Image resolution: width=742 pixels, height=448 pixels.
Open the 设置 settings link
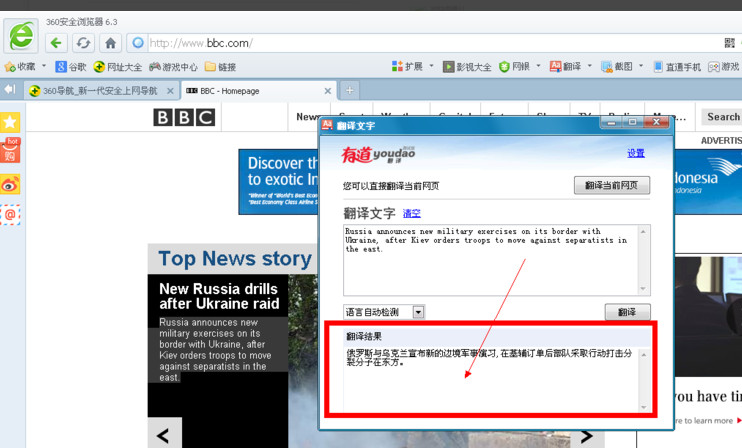point(635,154)
